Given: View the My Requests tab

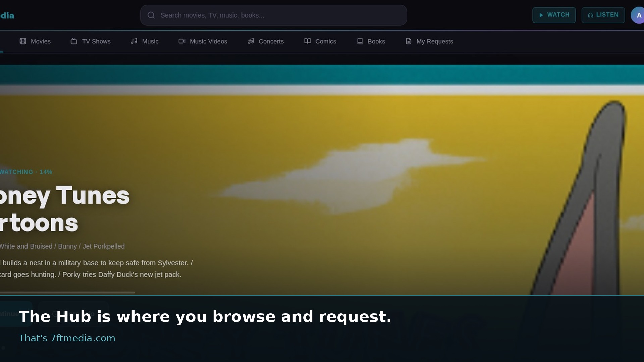Looking at the screenshot, I should pyautogui.click(x=429, y=41).
